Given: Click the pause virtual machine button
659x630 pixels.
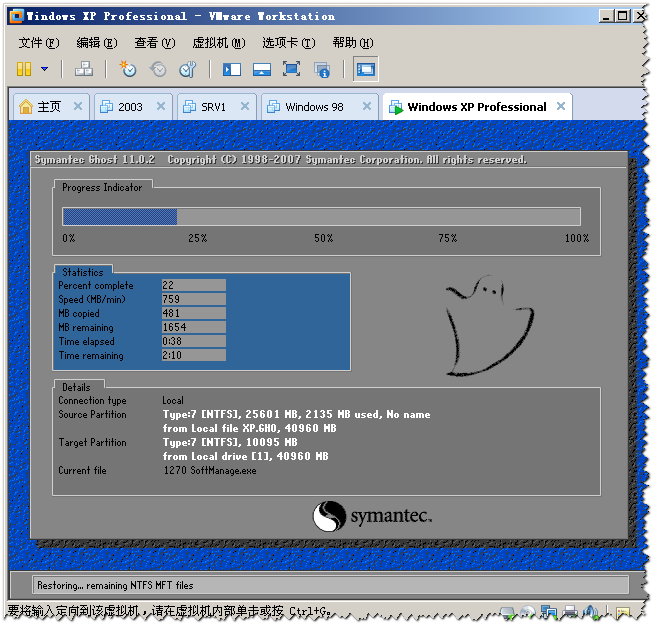Looking at the screenshot, I should point(24,69).
